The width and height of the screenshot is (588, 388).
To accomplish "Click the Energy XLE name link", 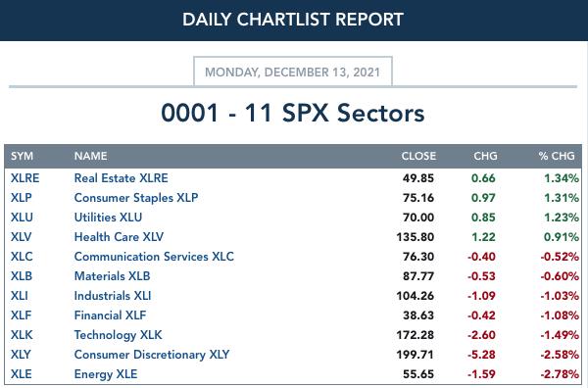I will (106, 374).
